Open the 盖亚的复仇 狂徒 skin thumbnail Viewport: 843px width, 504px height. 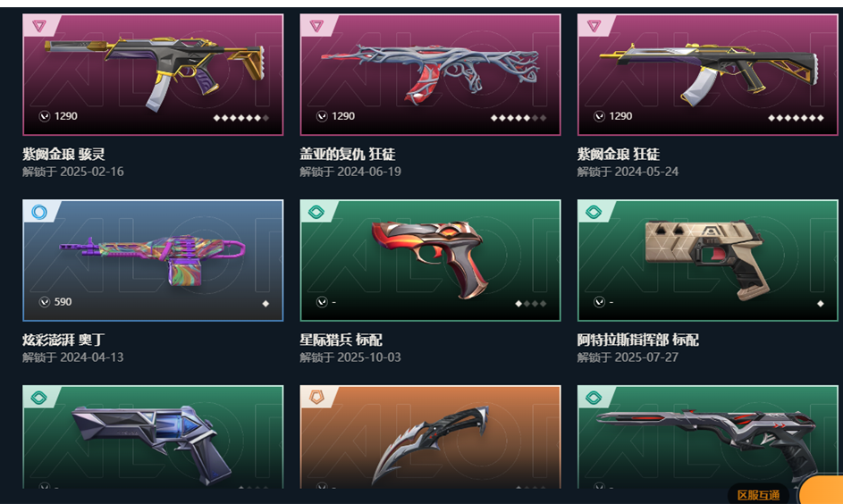[431, 75]
